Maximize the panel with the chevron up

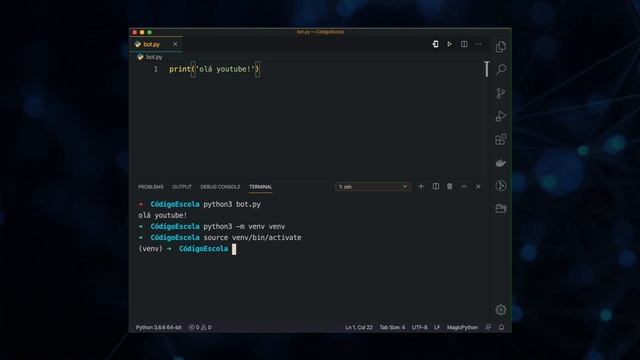coord(464,187)
